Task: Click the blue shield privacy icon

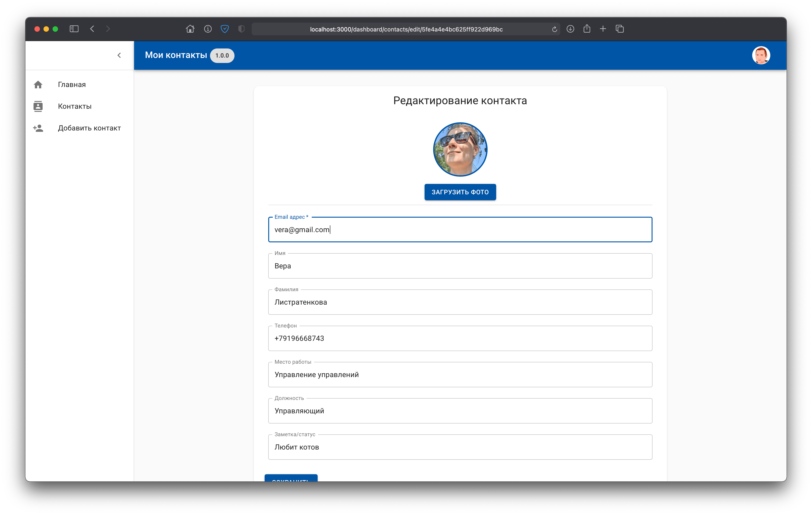Action: tap(225, 29)
